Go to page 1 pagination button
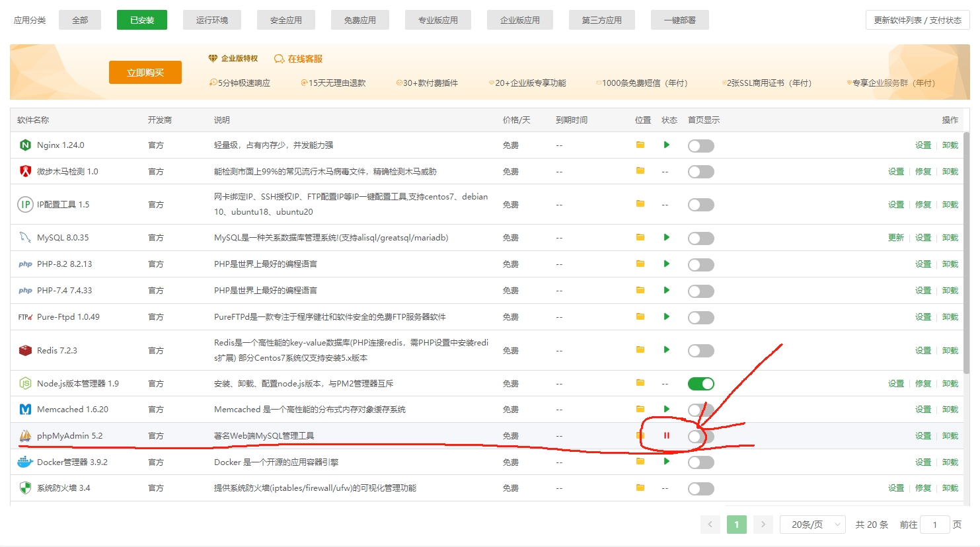980x547 pixels. coord(737,525)
